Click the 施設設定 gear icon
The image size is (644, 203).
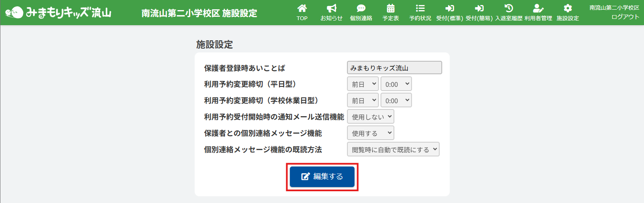click(x=568, y=8)
